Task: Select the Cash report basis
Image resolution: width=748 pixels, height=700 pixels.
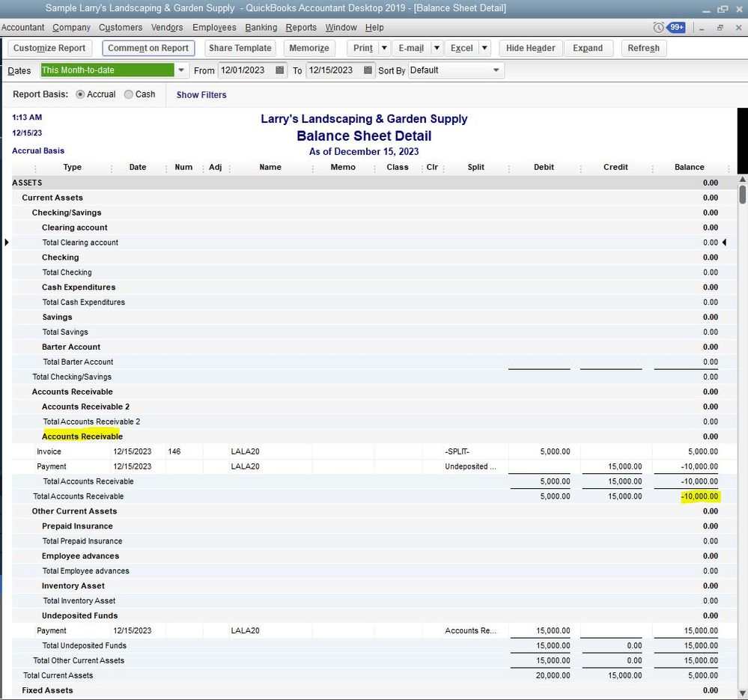Action: click(x=129, y=94)
